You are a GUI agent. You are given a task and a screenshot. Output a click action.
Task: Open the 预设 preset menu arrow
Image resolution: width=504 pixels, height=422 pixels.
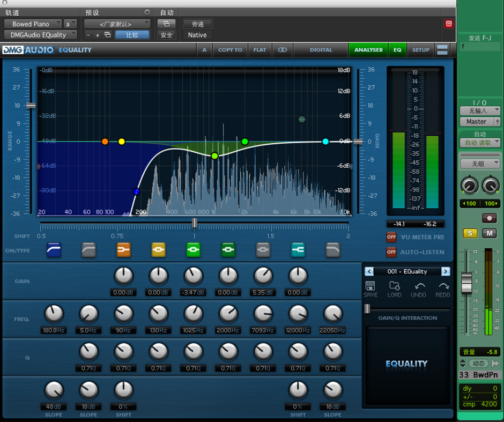[147, 12]
